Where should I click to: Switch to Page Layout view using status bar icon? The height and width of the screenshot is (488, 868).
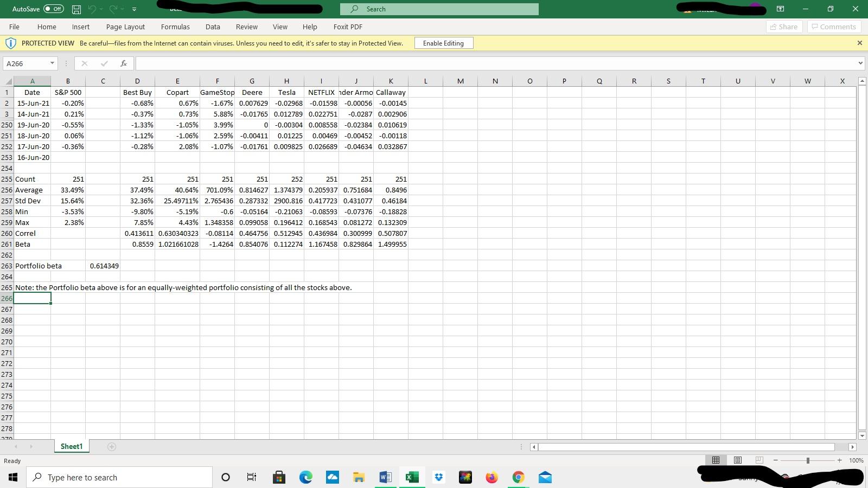[x=737, y=460]
